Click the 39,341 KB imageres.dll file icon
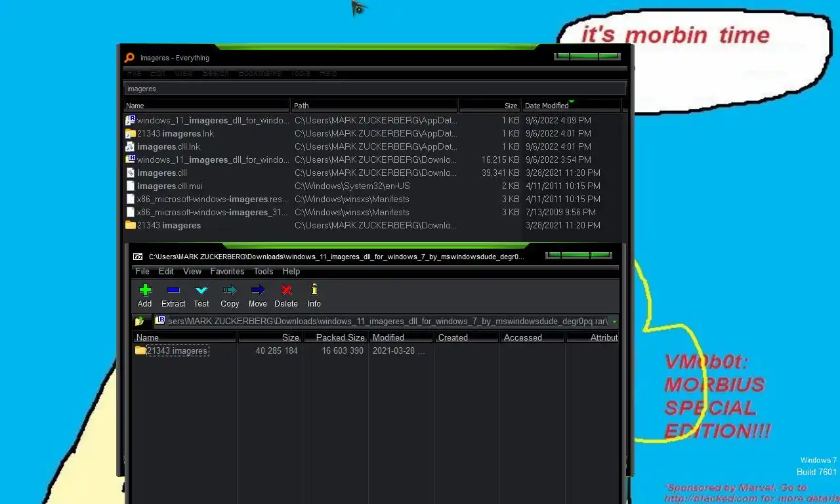The image size is (840, 504). pos(131,173)
